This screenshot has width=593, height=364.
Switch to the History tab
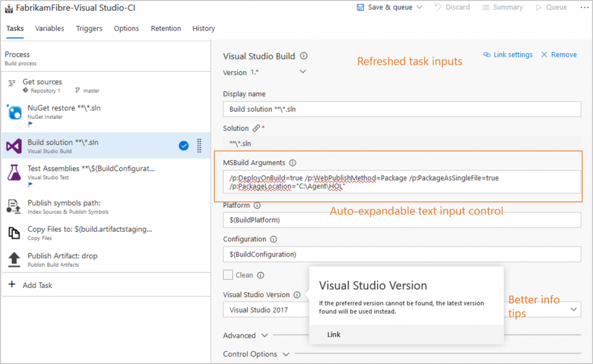[203, 28]
